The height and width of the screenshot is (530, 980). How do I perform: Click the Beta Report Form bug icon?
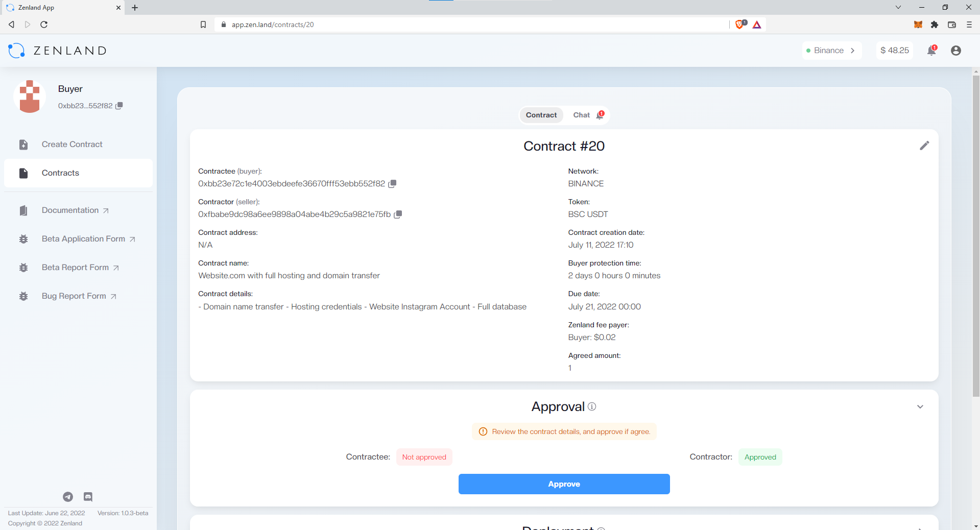pyautogui.click(x=23, y=268)
